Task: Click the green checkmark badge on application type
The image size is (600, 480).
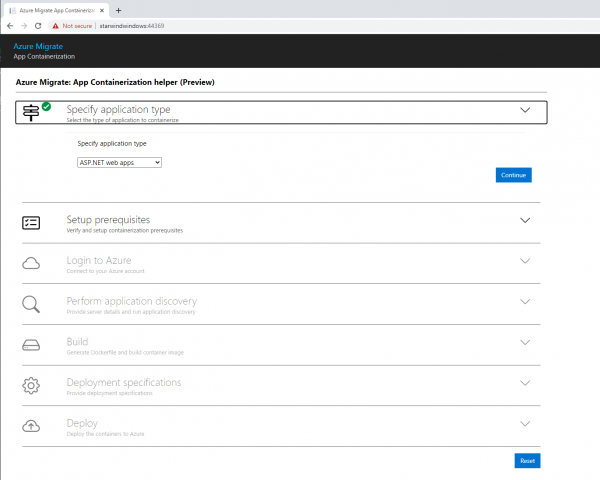Action: point(46,106)
